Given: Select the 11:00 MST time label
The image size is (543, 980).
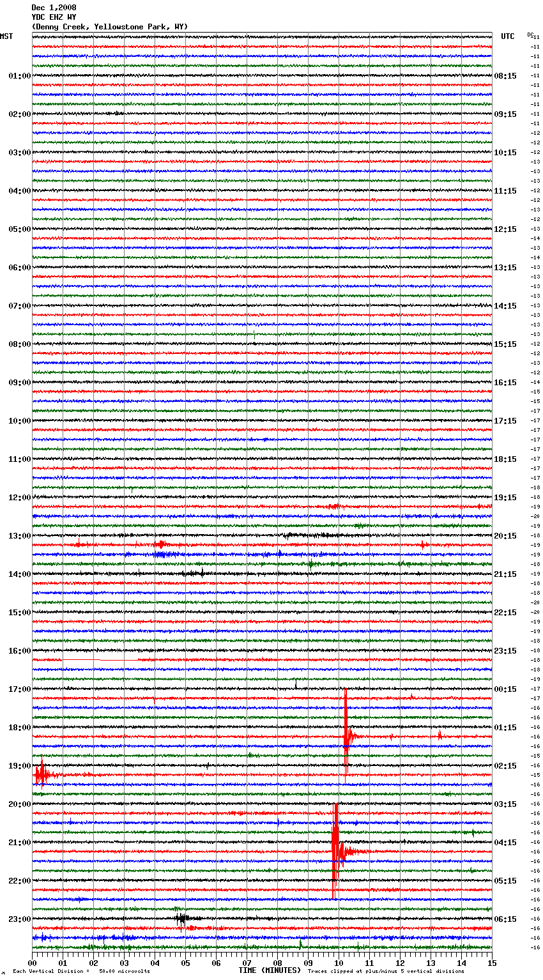Looking at the screenshot, I should 20,459.
